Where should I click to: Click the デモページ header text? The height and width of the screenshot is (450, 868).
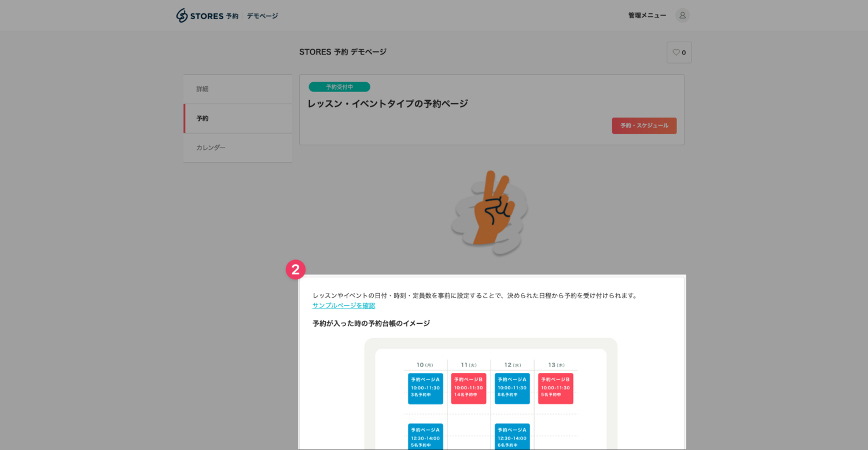pos(262,16)
